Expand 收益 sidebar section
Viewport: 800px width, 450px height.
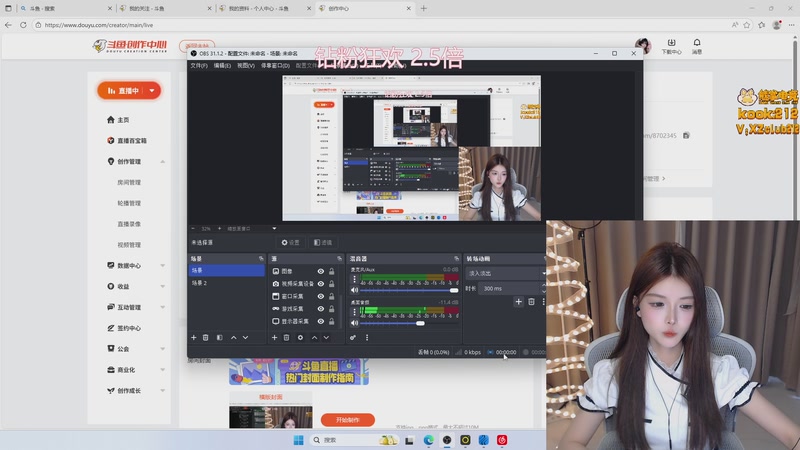pyautogui.click(x=162, y=287)
